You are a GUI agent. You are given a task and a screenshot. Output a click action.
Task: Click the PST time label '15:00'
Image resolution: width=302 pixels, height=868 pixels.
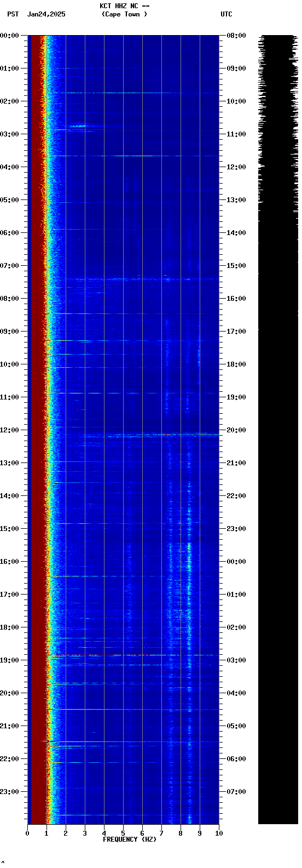9,529
